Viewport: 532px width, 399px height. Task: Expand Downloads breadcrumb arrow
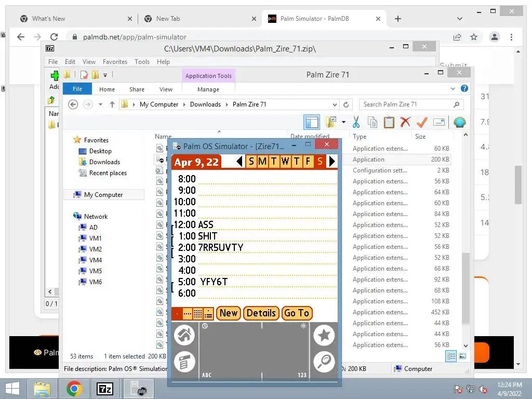(227, 104)
